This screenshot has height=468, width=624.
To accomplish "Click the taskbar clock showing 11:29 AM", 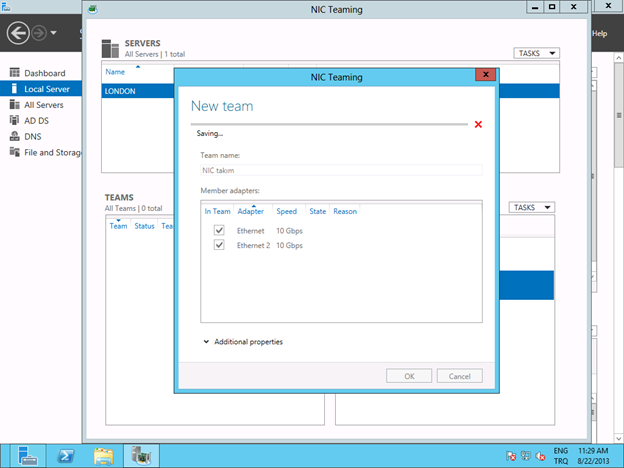I will 593,456.
